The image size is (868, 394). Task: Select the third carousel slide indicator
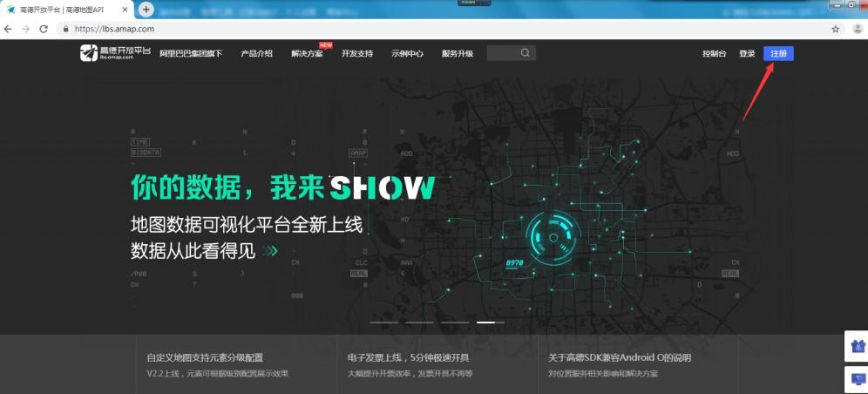coord(455,322)
